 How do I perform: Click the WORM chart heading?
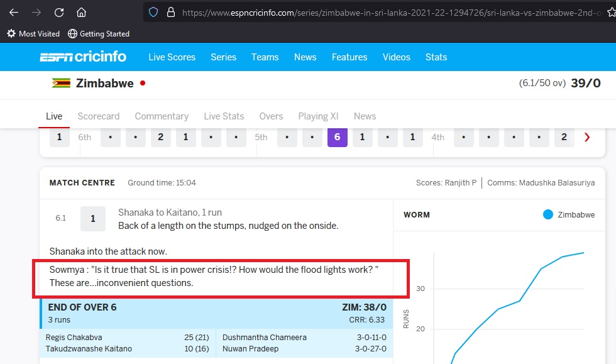(416, 215)
